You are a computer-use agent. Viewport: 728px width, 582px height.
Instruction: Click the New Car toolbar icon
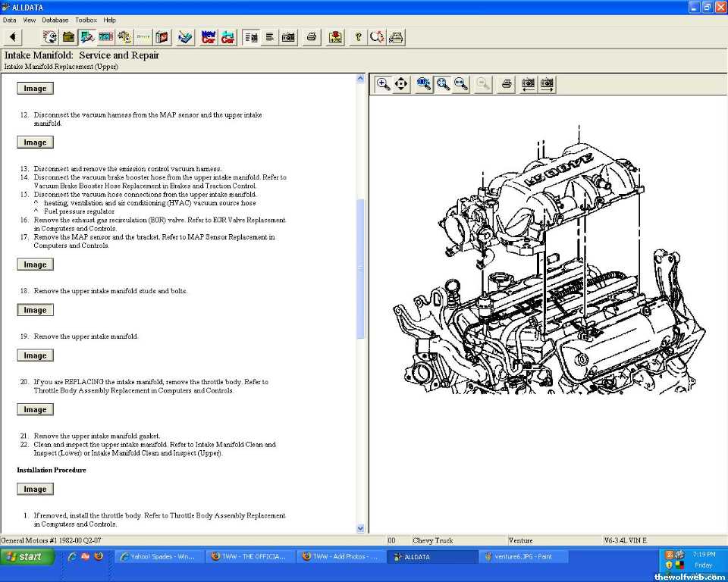pos(209,37)
